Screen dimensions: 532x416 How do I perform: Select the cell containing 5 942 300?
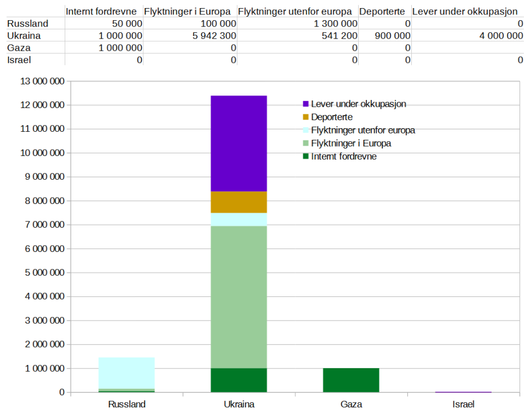coord(214,35)
